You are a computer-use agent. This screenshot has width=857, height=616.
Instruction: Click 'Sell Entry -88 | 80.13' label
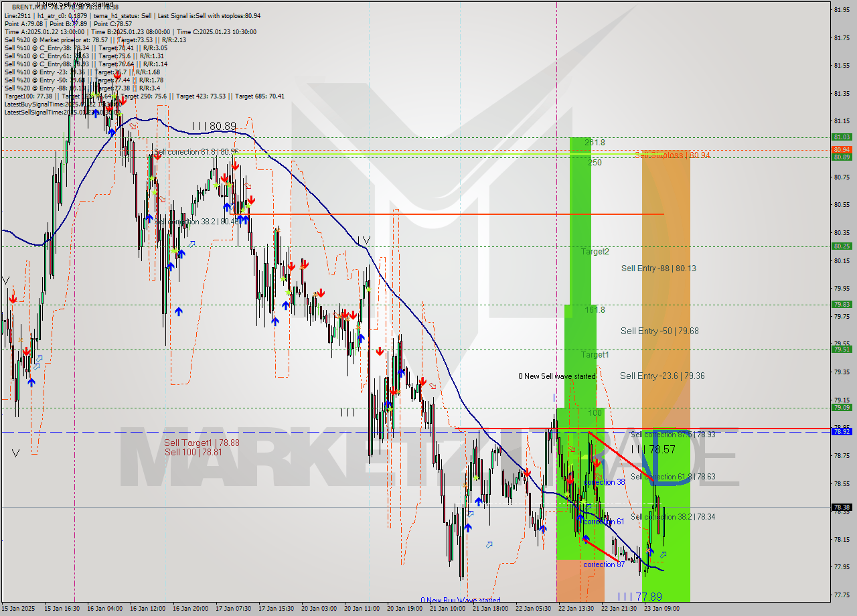tap(659, 268)
